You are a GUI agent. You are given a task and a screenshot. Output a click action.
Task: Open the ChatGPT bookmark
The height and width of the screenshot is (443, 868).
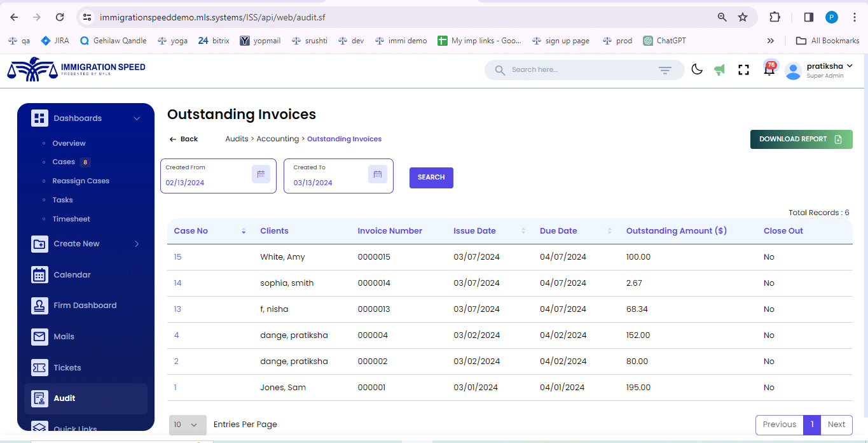[x=665, y=41]
